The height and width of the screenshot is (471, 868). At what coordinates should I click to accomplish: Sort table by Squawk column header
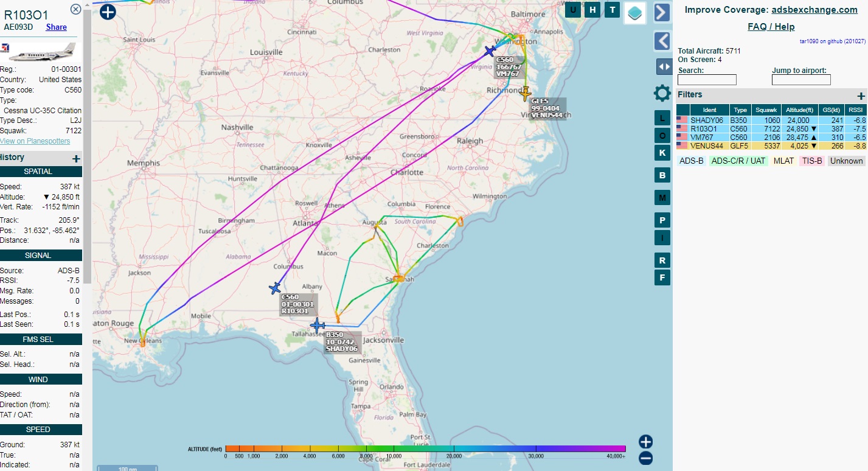[766, 110]
